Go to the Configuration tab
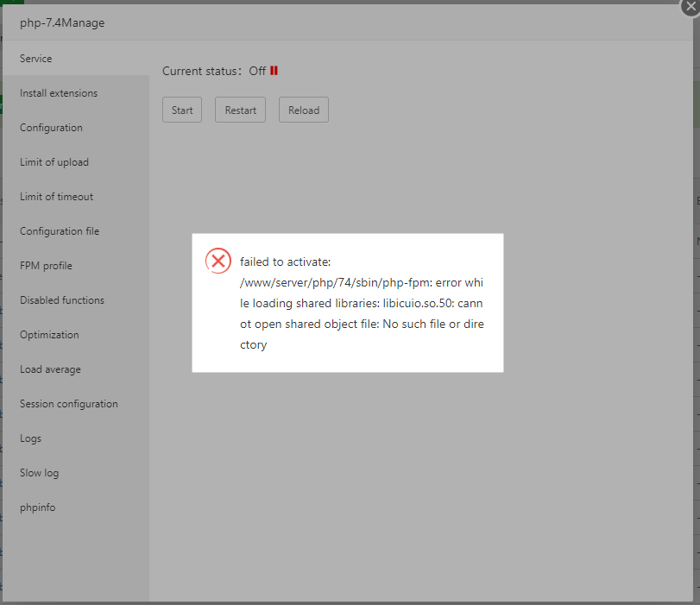 tap(51, 128)
